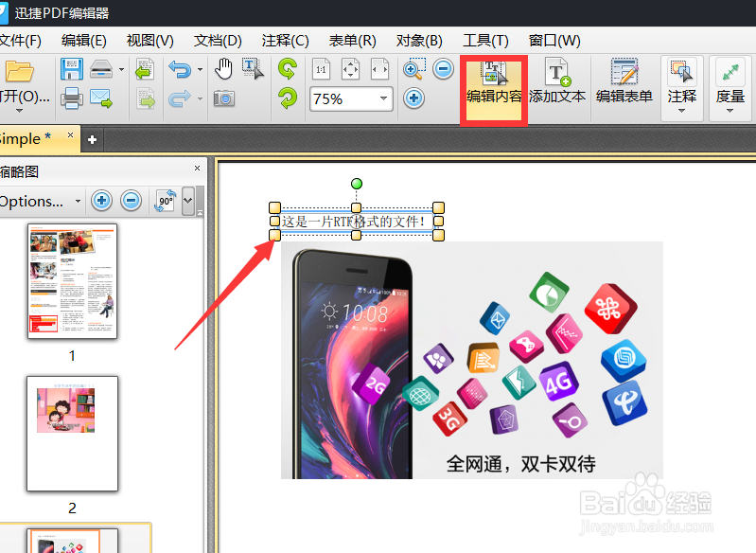Expand the Undo history dropdown arrow
Image resolution: width=756 pixels, height=553 pixels.
click(200, 69)
